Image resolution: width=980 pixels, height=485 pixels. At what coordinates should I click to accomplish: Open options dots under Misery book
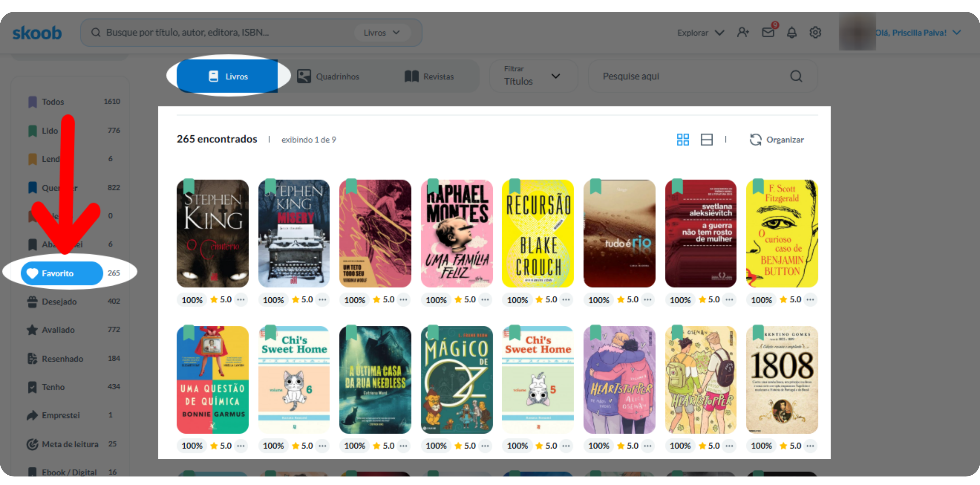(x=322, y=300)
